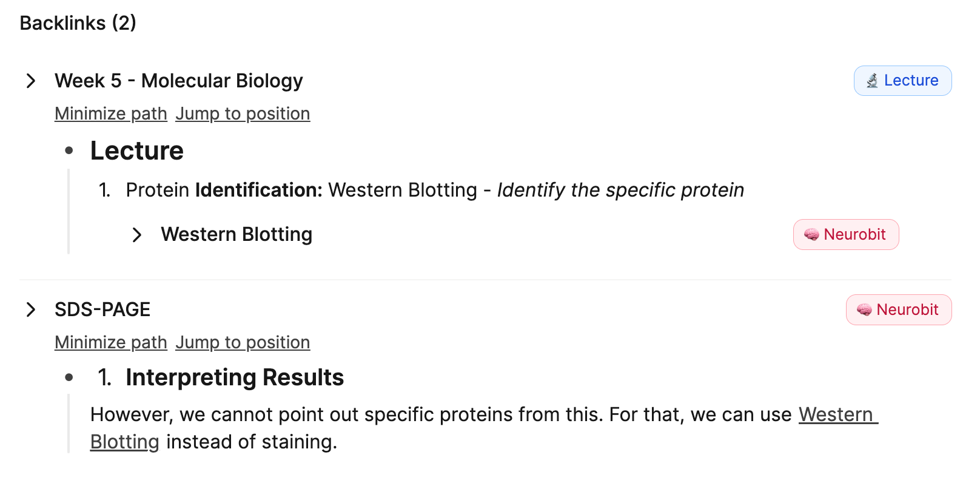
Task: Click the brain icon beside Western Blotting
Action: tap(811, 235)
